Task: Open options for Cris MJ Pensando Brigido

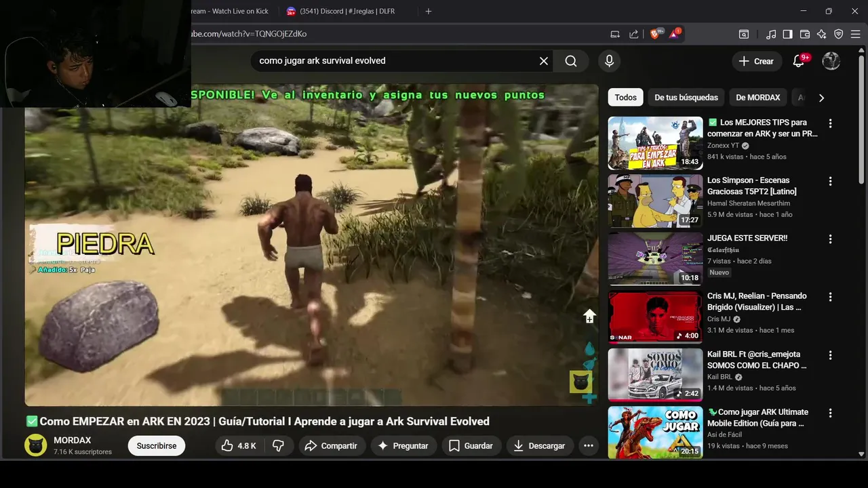Action: click(830, 297)
